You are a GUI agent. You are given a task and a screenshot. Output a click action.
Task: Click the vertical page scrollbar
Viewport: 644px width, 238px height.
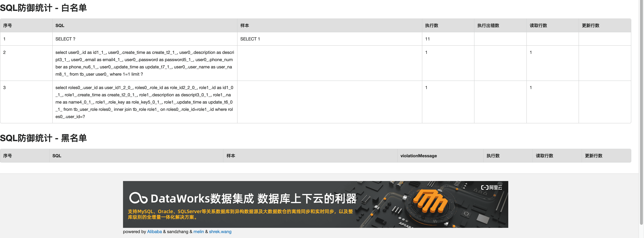click(641, 112)
